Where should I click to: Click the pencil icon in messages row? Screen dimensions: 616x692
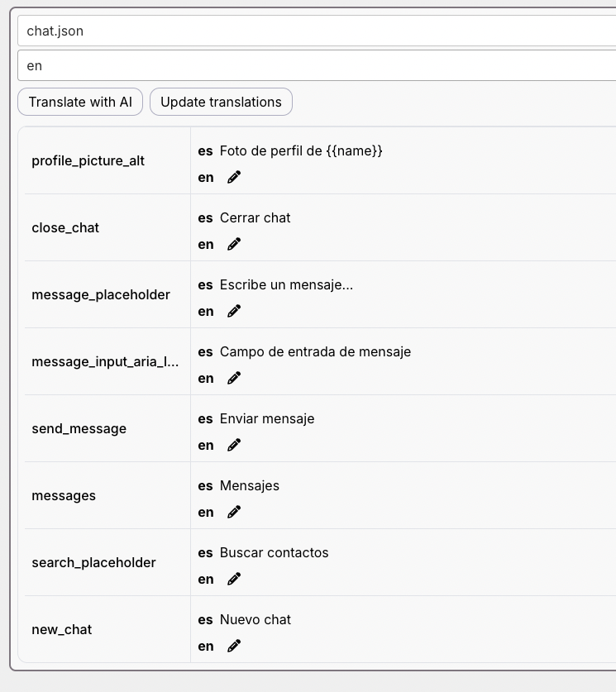[234, 513]
